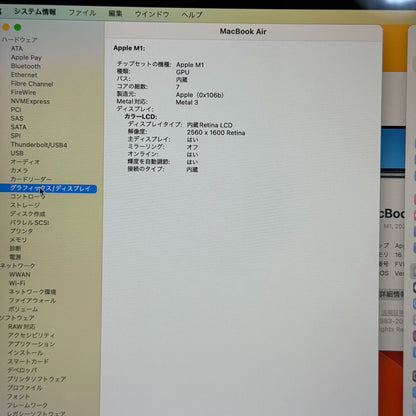Image resolution: width=416 pixels, height=416 pixels.
Task: Select カードリーダー in the sidebar
Action: [x=31, y=179]
